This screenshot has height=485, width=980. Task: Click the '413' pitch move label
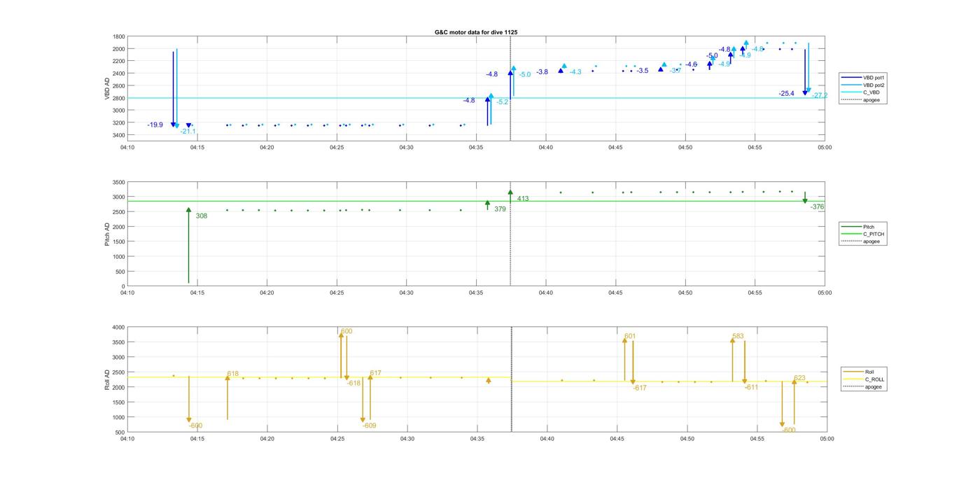click(x=523, y=199)
